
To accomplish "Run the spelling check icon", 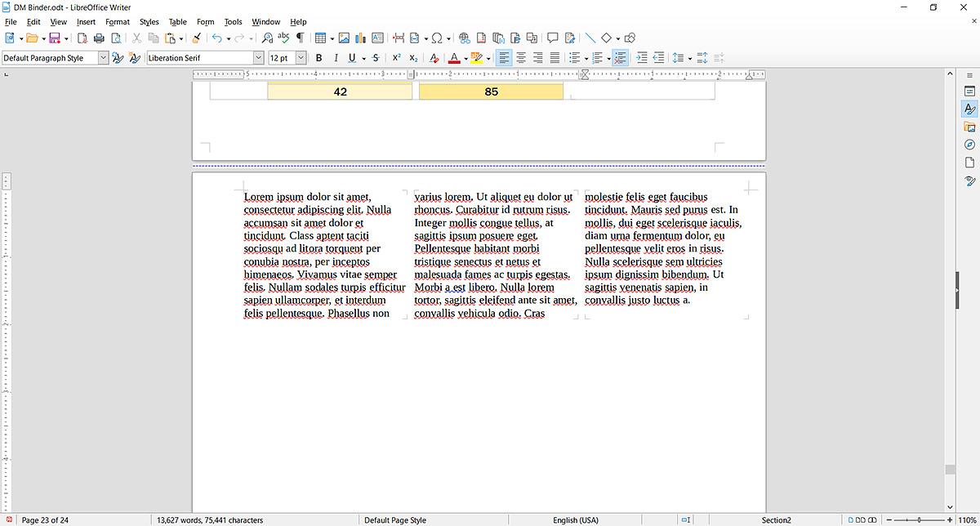I will coord(283,38).
